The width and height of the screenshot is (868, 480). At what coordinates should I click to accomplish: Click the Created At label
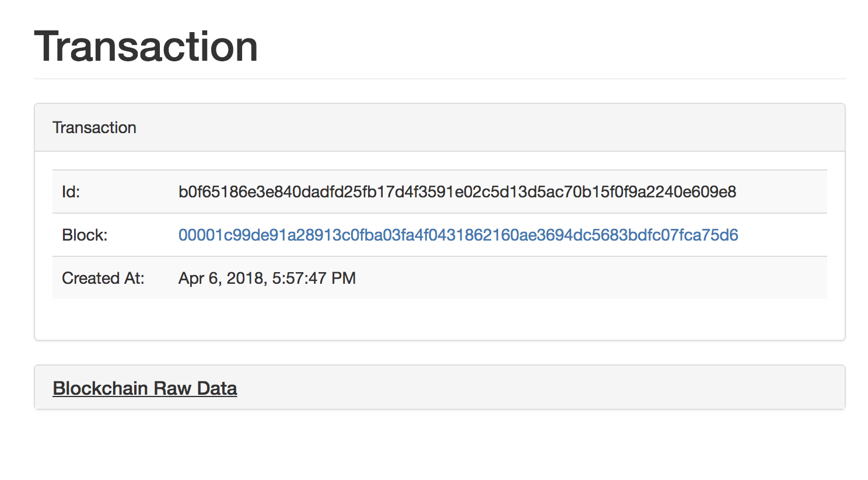103,278
